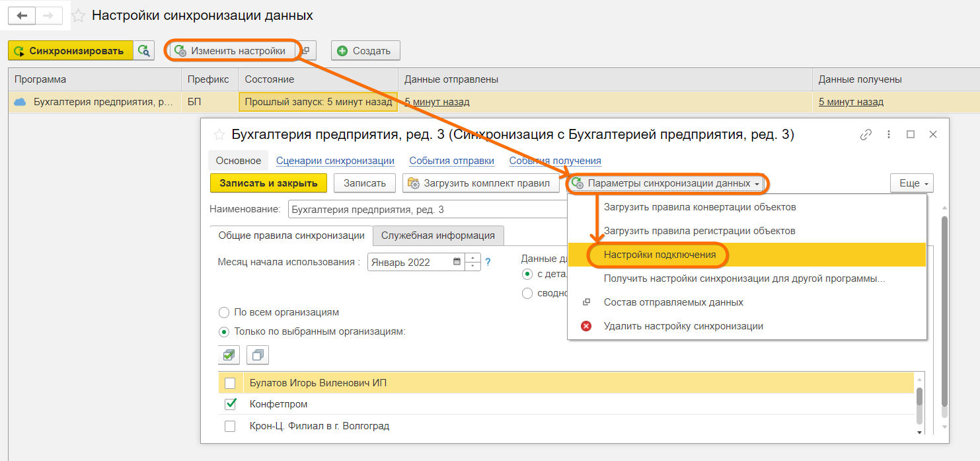Open the Параметры синхронизации данных dropdown

coord(666,183)
